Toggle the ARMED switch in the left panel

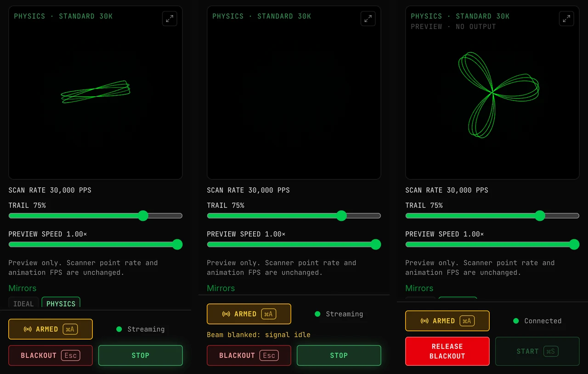coord(51,329)
